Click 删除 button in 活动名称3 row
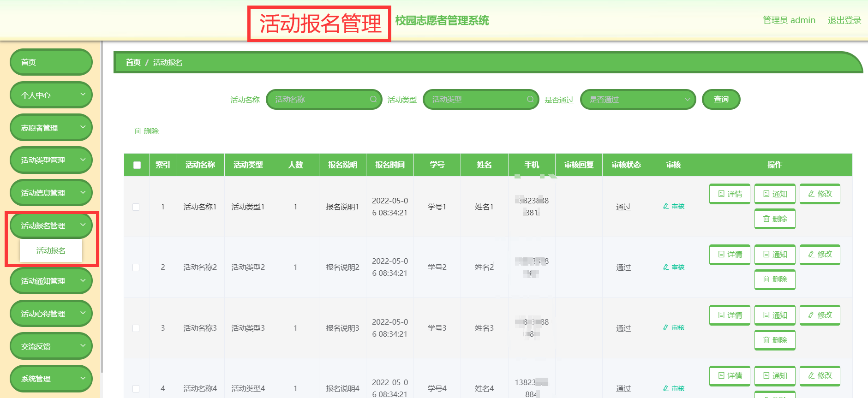The image size is (868, 398). (x=775, y=340)
